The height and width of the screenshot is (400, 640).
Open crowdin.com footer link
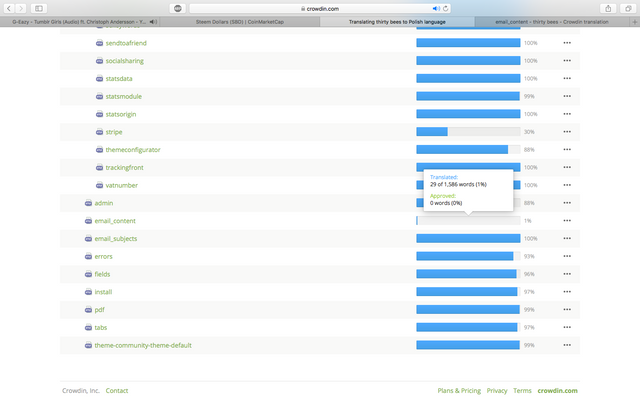(558, 391)
